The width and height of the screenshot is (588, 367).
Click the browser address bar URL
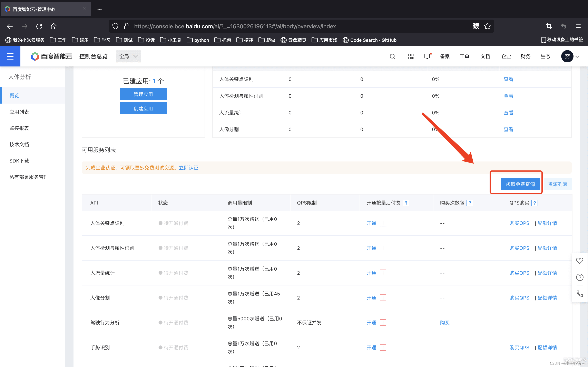235,26
